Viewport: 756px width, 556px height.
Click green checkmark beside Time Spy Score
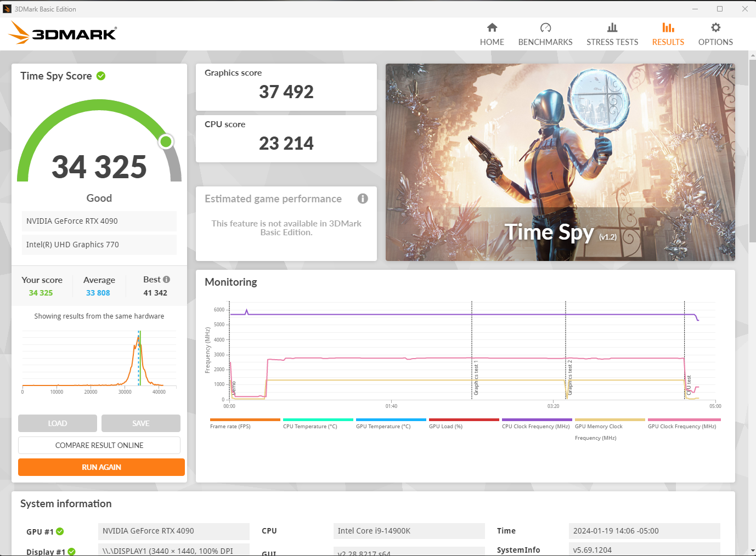[x=101, y=76]
